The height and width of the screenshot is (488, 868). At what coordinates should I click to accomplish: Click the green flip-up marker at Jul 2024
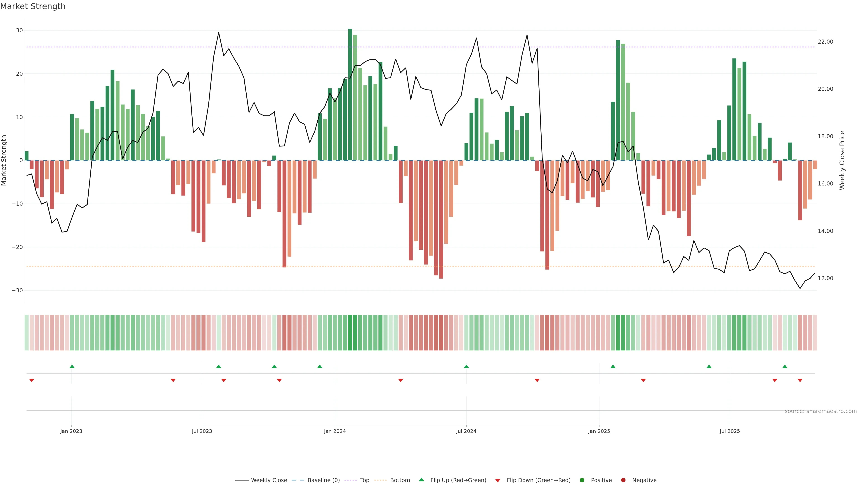pos(466,366)
